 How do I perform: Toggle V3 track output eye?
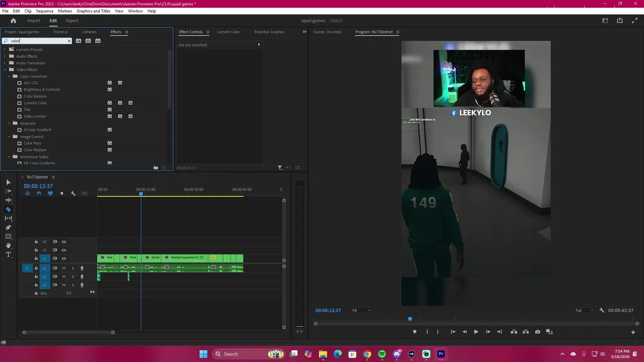64,242
